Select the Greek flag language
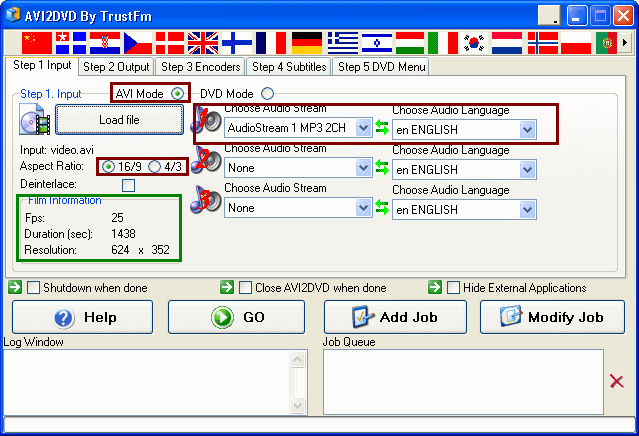 [x=343, y=43]
